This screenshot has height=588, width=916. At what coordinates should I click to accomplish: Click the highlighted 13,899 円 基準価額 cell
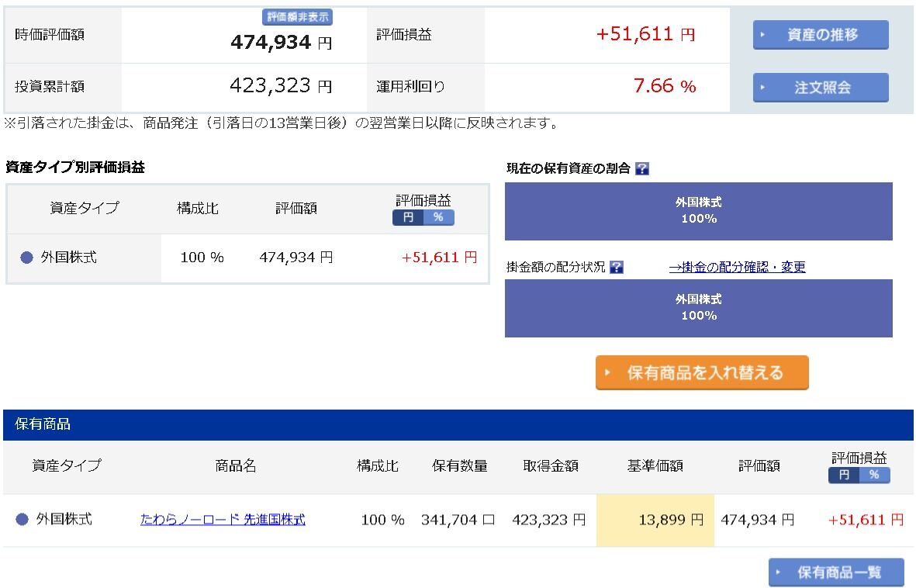click(655, 520)
